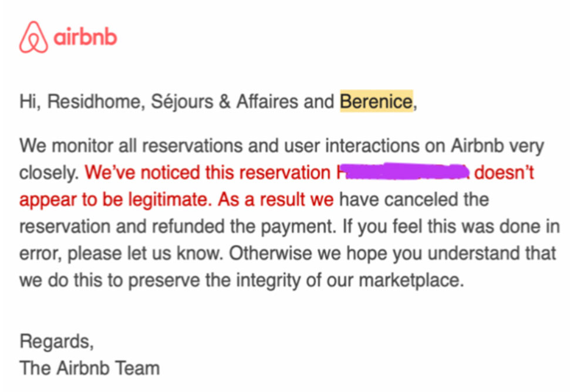Click the red text As a result we
This screenshot has width=570, height=392.
coord(276,200)
